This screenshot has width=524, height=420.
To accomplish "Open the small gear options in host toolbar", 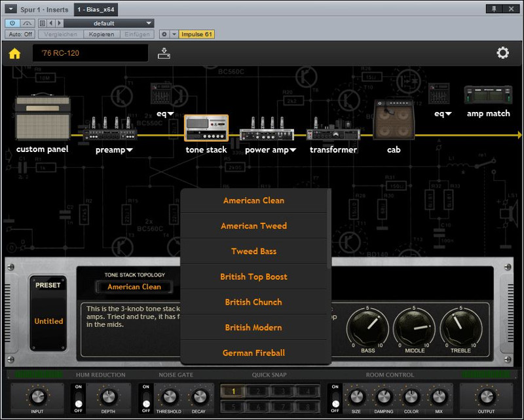I will [164, 34].
